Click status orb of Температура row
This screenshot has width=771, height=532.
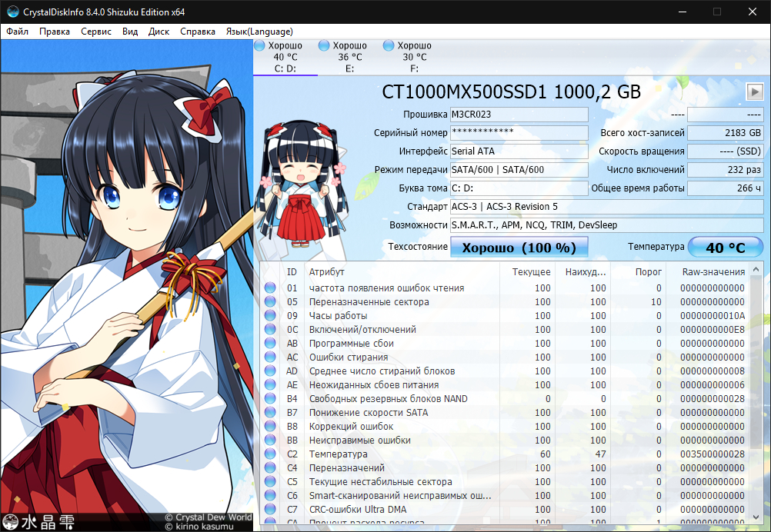point(270,454)
